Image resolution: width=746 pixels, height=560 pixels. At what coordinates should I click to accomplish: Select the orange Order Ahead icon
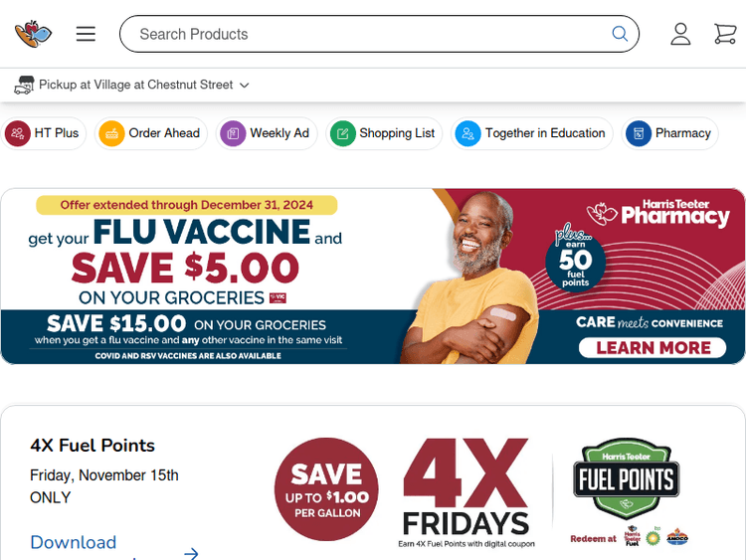coord(111,133)
